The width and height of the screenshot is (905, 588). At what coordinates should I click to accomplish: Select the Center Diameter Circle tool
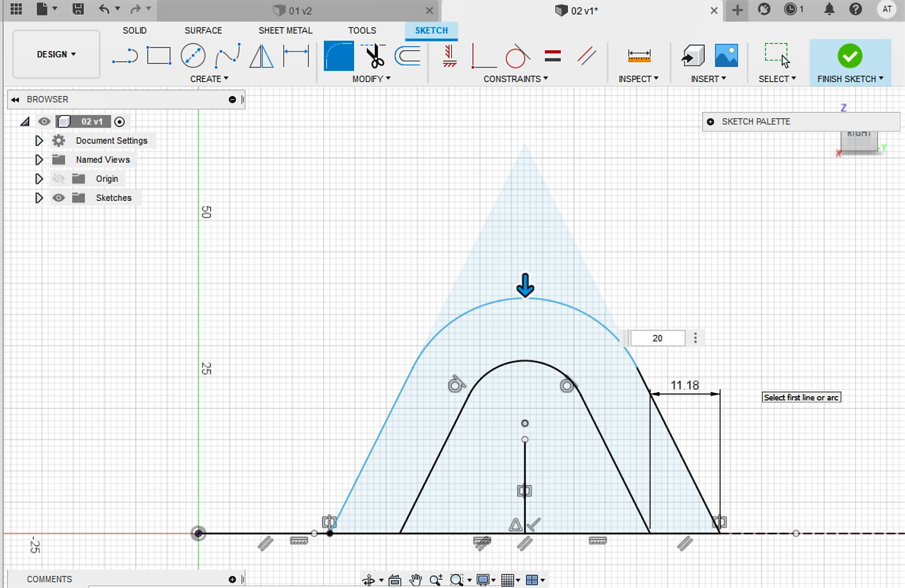(x=193, y=56)
